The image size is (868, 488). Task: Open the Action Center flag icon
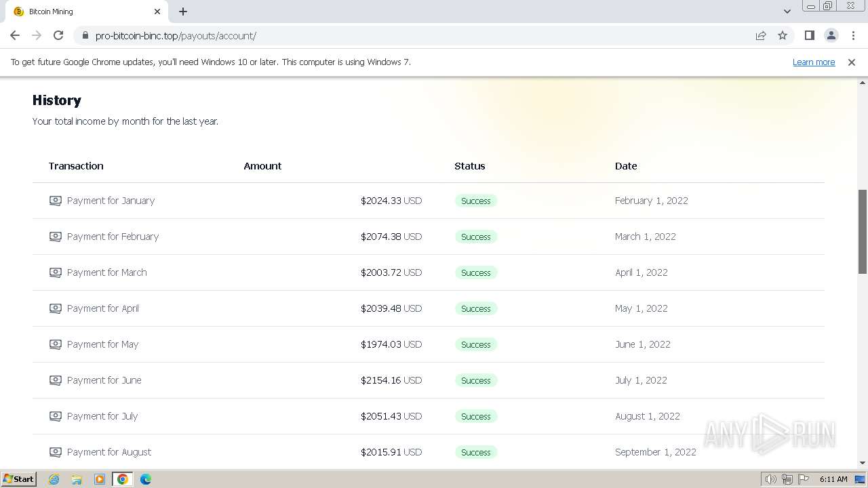coord(804,479)
